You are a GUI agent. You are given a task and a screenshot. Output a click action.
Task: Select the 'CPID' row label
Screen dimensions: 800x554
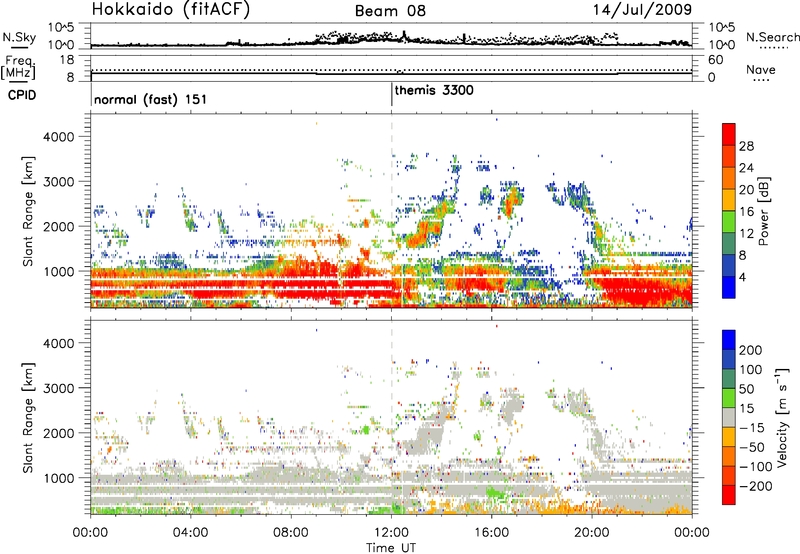pyautogui.click(x=22, y=95)
